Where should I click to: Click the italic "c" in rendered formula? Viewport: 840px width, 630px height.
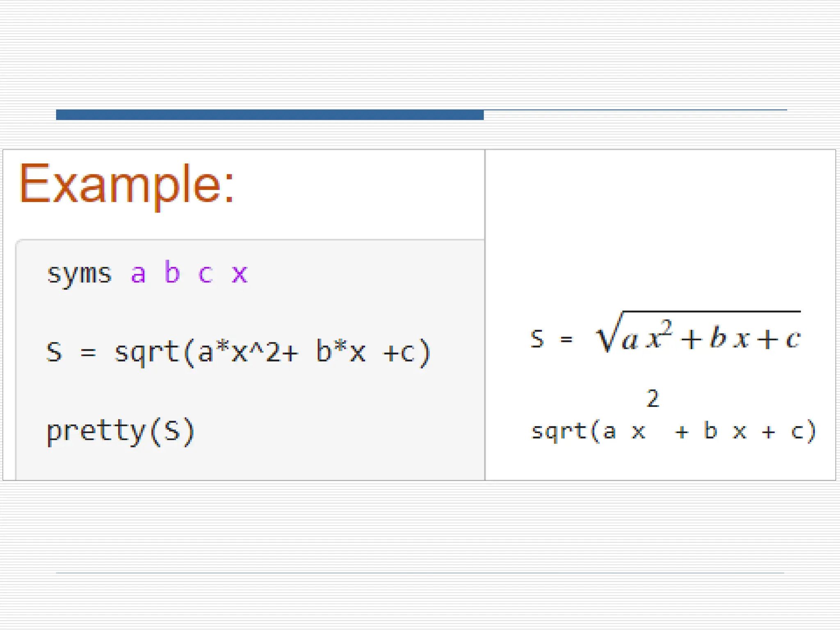[x=793, y=339]
